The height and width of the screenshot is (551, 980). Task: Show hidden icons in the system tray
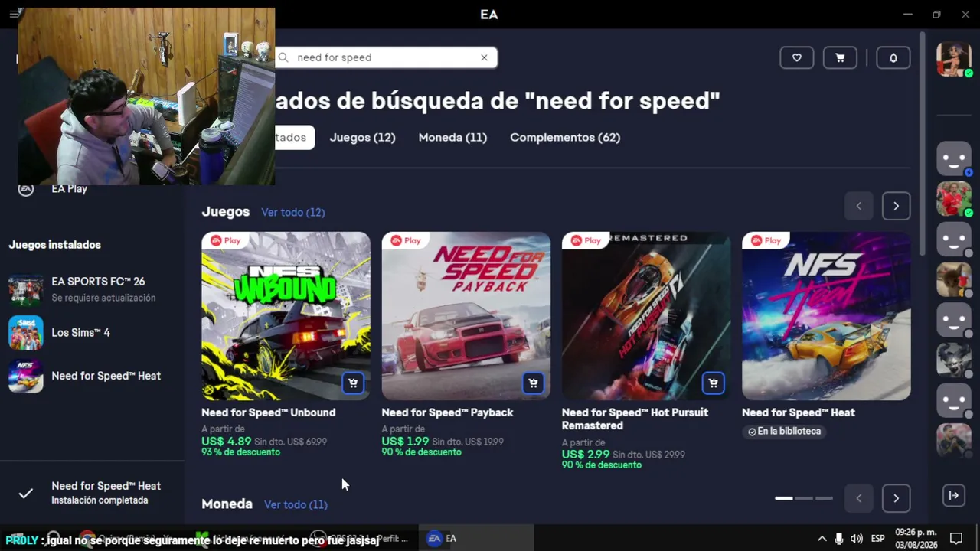[x=822, y=539]
